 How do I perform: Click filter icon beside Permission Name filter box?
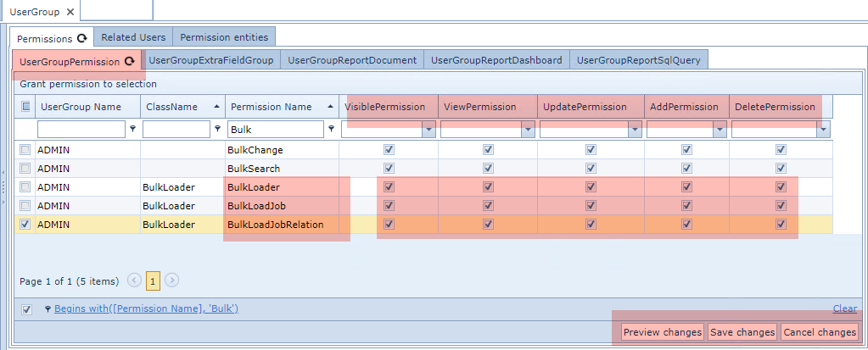pos(330,130)
